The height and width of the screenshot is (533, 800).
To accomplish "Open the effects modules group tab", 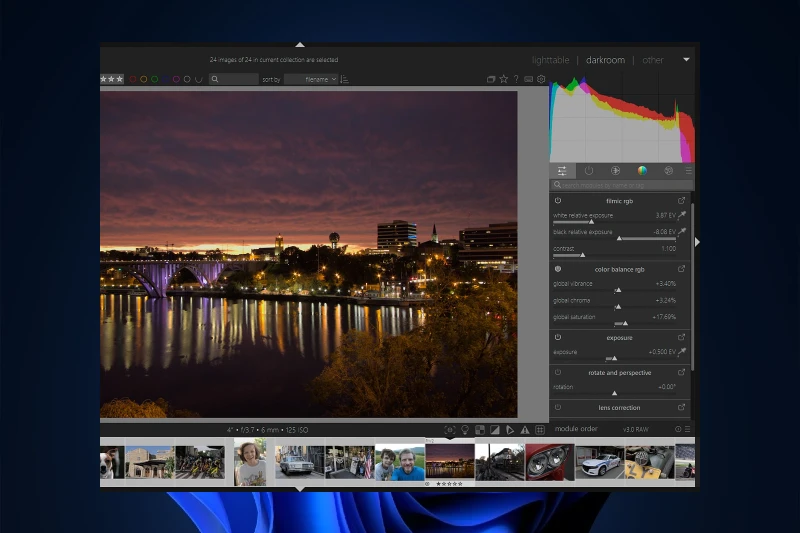I will 668,171.
